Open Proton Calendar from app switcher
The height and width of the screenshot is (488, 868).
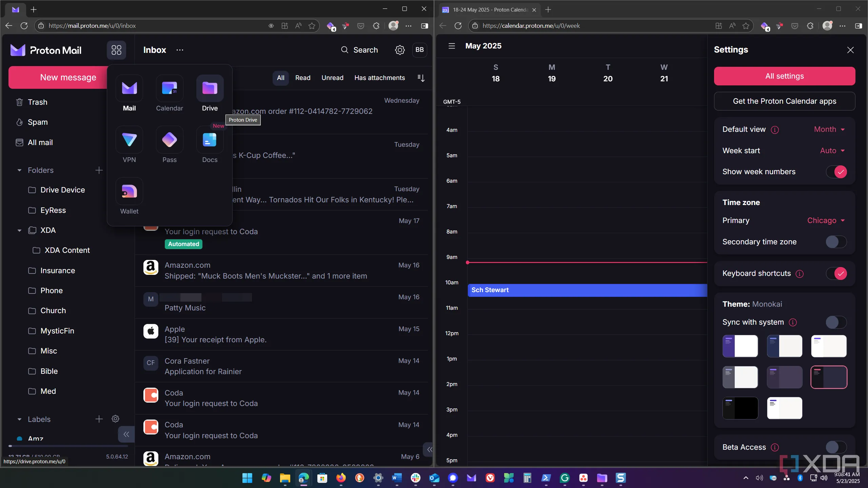tap(170, 94)
